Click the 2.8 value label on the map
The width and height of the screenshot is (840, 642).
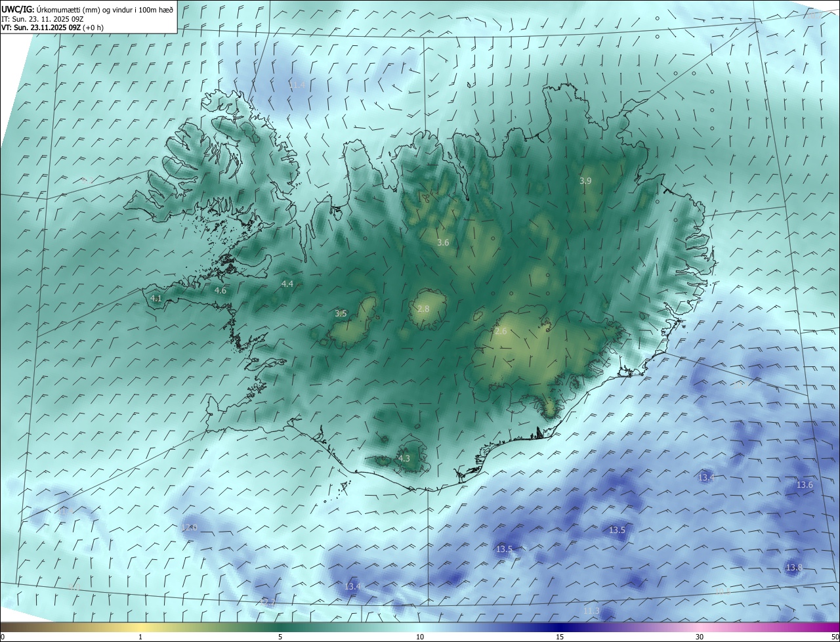click(423, 309)
